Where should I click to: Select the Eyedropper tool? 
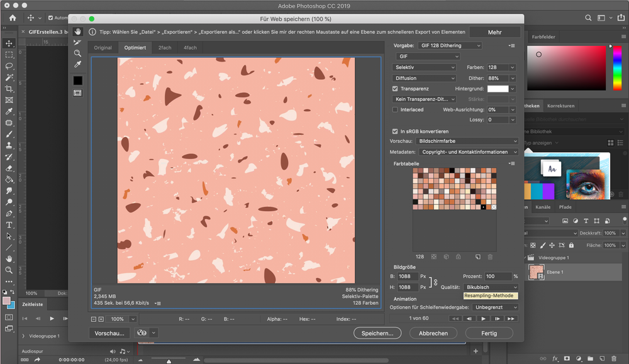coord(77,64)
